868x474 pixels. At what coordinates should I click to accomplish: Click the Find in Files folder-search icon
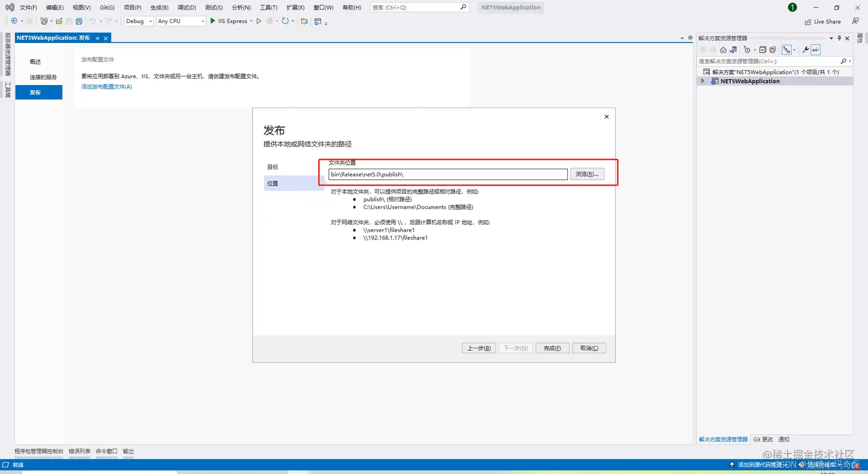pyautogui.click(x=304, y=21)
